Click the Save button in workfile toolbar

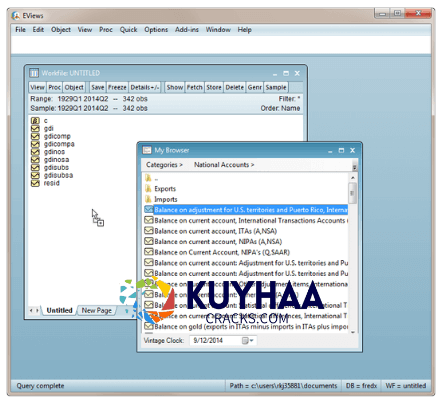tap(98, 87)
